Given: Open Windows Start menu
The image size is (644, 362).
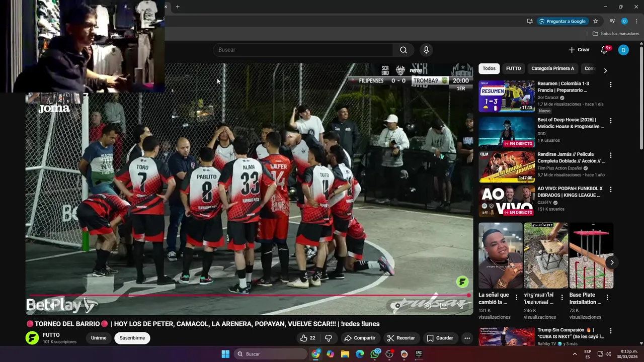Looking at the screenshot, I should 225,354.
